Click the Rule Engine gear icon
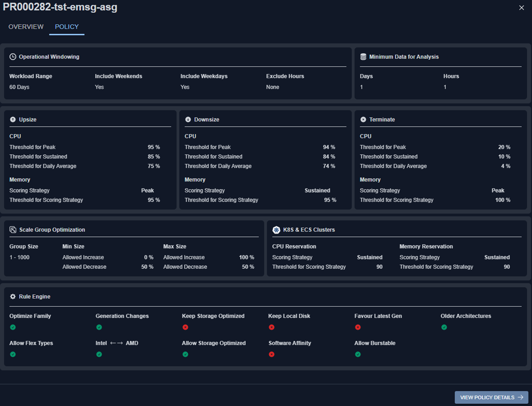The image size is (532, 406). click(13, 296)
